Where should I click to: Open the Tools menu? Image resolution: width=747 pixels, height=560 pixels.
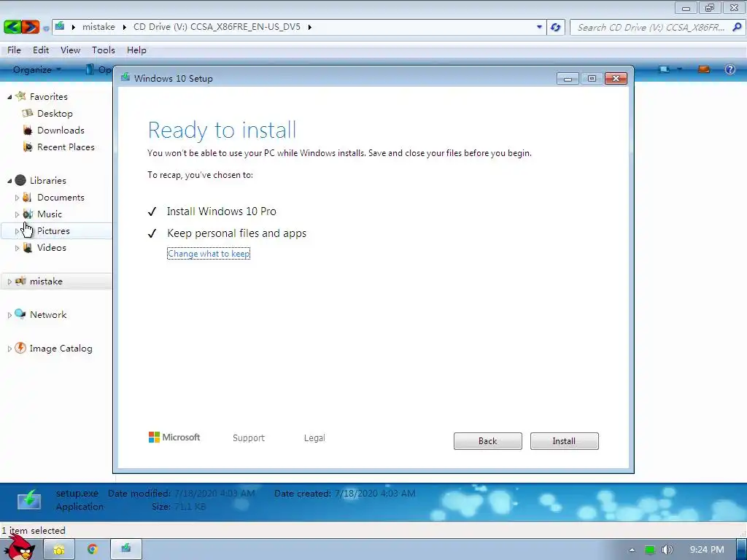tap(104, 50)
